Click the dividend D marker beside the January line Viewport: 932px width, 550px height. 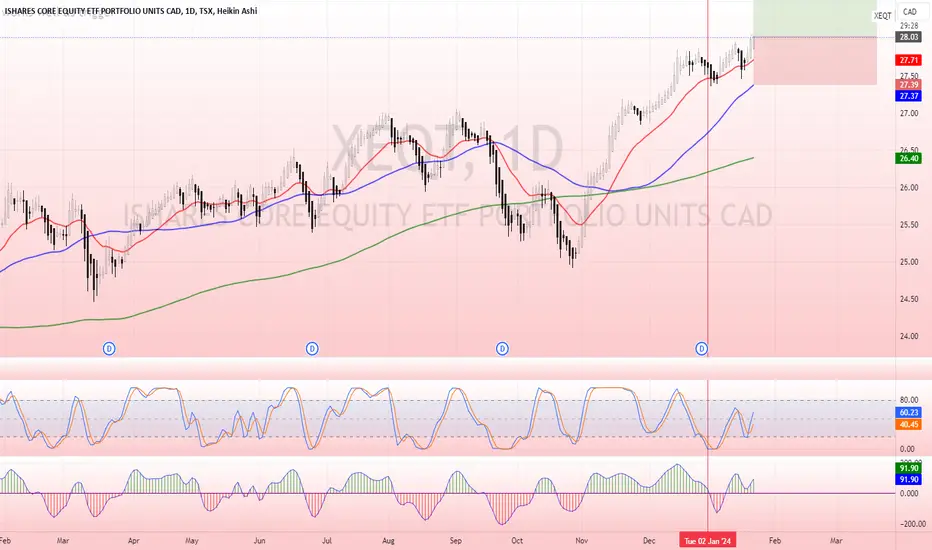click(702, 348)
